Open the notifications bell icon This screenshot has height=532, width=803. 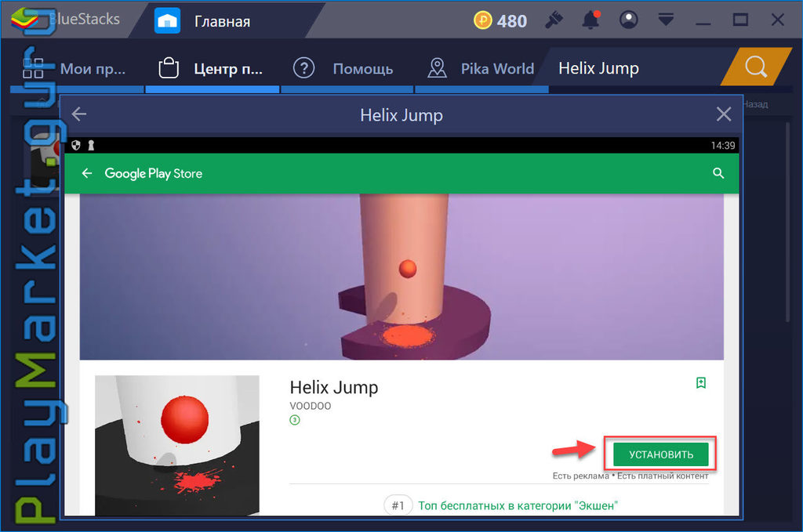coord(591,20)
